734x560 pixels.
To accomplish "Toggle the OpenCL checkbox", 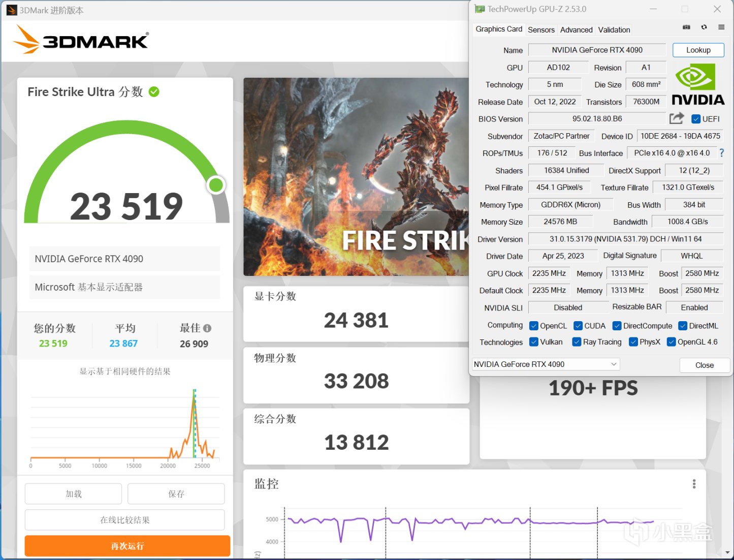I will coord(534,326).
